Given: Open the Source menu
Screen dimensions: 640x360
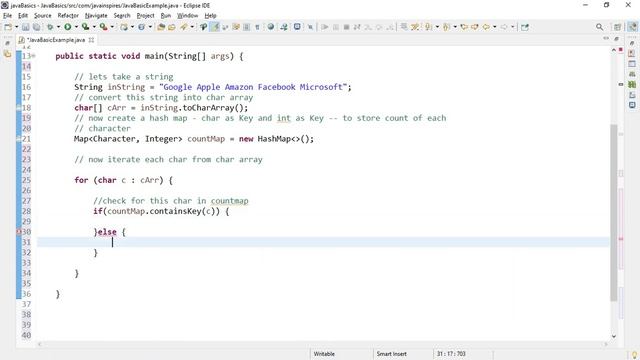Looking at the screenshot, I should 42,16.
